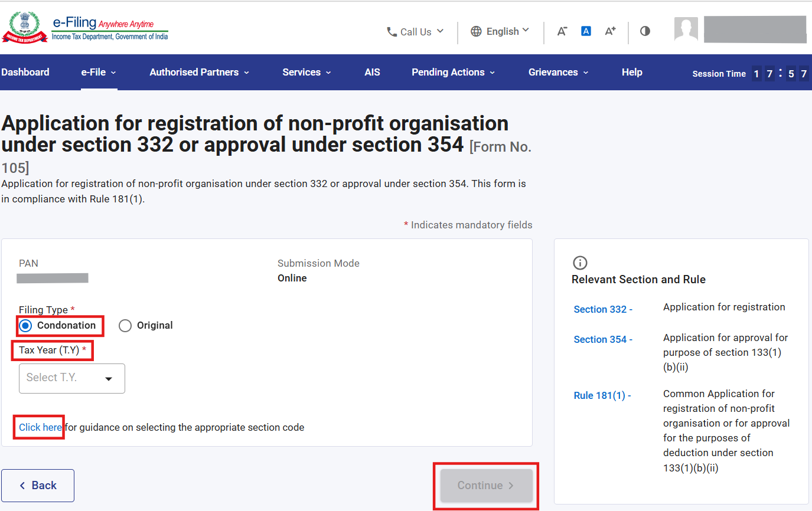Toggle high contrast mode icon
The height and width of the screenshot is (511, 812).
(x=645, y=31)
